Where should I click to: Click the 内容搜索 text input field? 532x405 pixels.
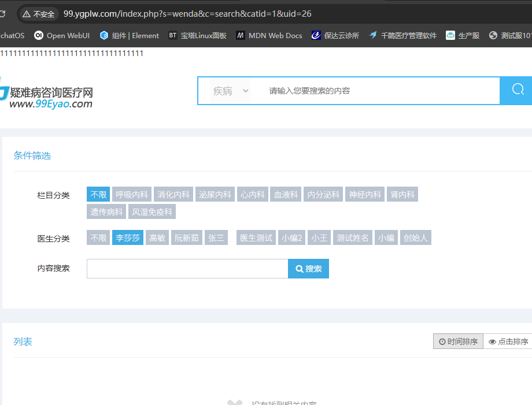187,269
